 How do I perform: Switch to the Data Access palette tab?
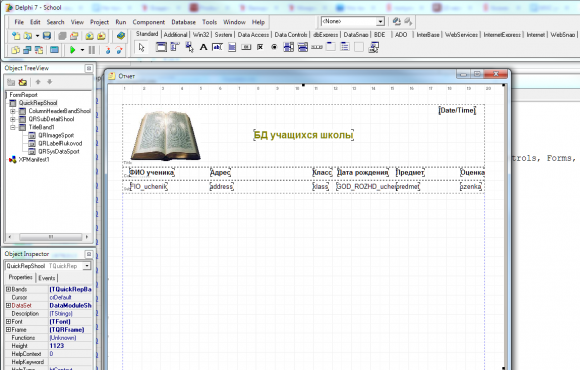[x=253, y=35]
